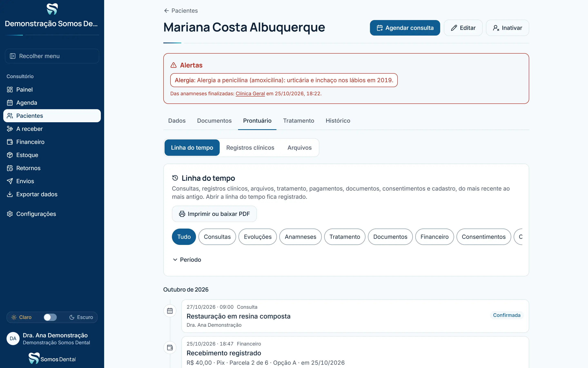Open the Clínica Geral anamnese link

pyautogui.click(x=250, y=94)
